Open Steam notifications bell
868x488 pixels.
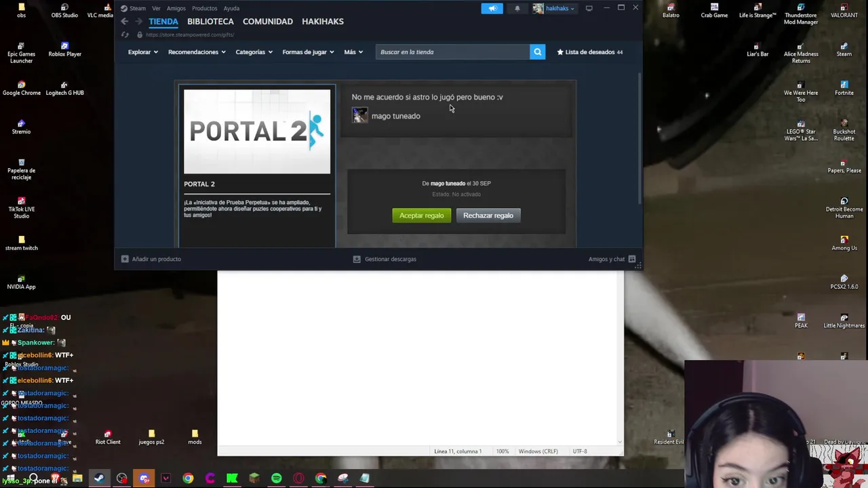(517, 8)
